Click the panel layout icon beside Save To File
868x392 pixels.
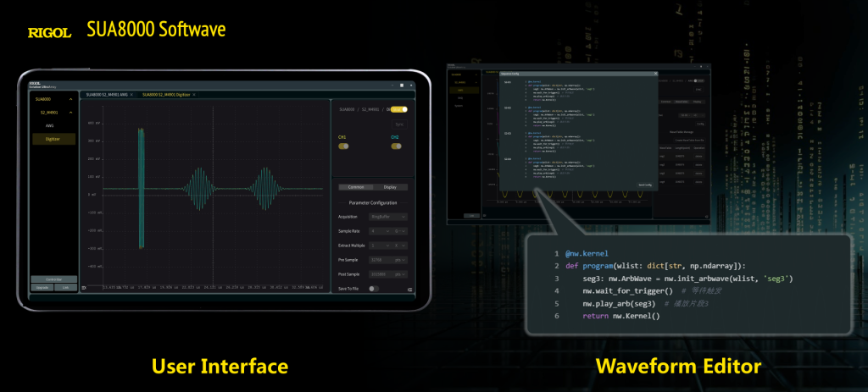click(410, 290)
